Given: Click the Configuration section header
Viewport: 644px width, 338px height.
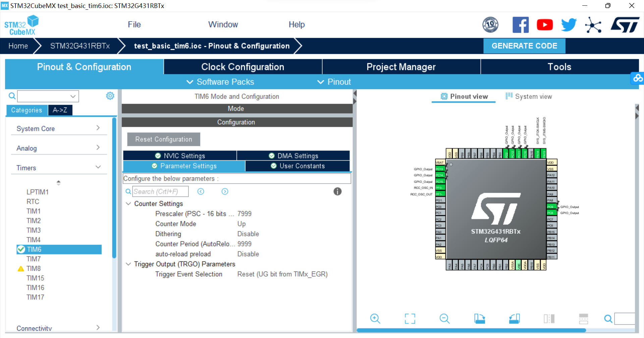Looking at the screenshot, I should click(237, 122).
